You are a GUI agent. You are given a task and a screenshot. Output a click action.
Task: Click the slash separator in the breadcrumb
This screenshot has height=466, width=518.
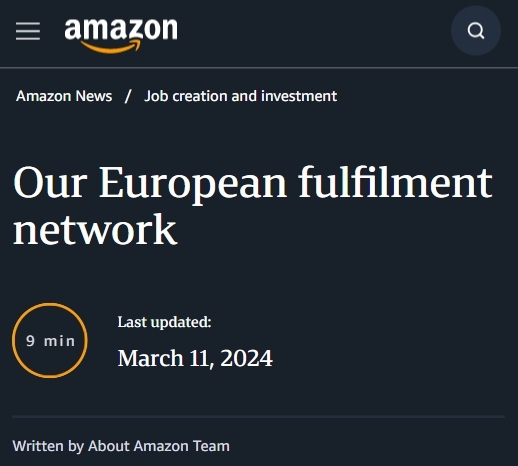(128, 96)
